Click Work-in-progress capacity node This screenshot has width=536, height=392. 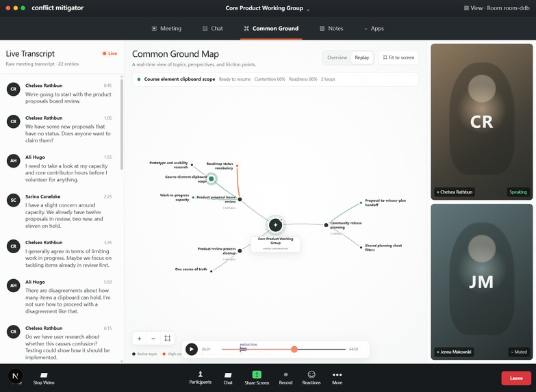(193, 197)
